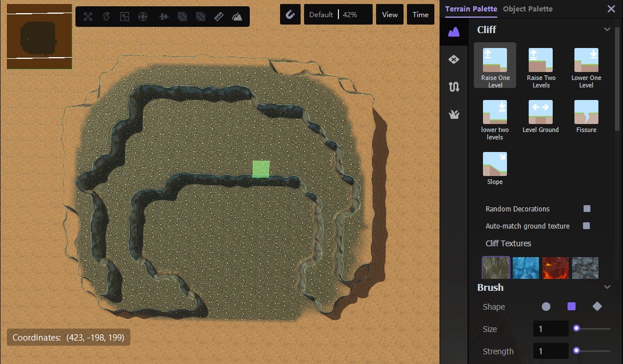623x364 pixels.
Task: Adjust the Size slider handle
Action: (577, 328)
